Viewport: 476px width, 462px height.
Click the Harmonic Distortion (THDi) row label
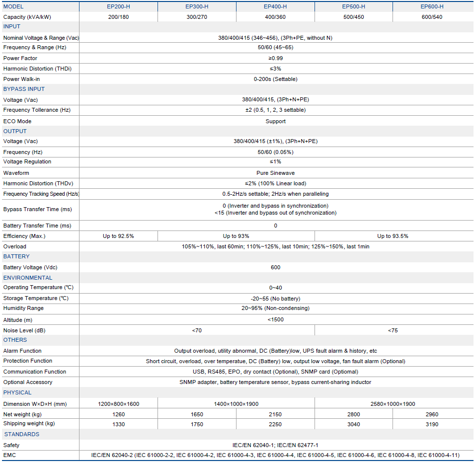point(37,69)
